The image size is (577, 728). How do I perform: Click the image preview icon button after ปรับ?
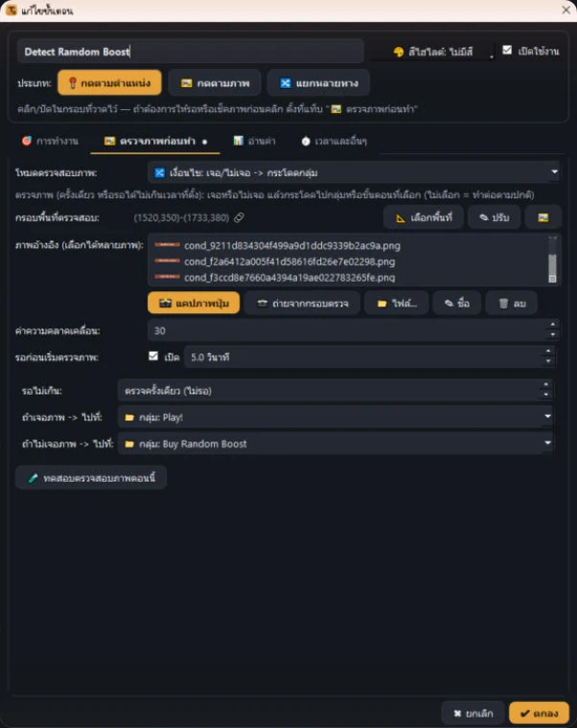542,217
